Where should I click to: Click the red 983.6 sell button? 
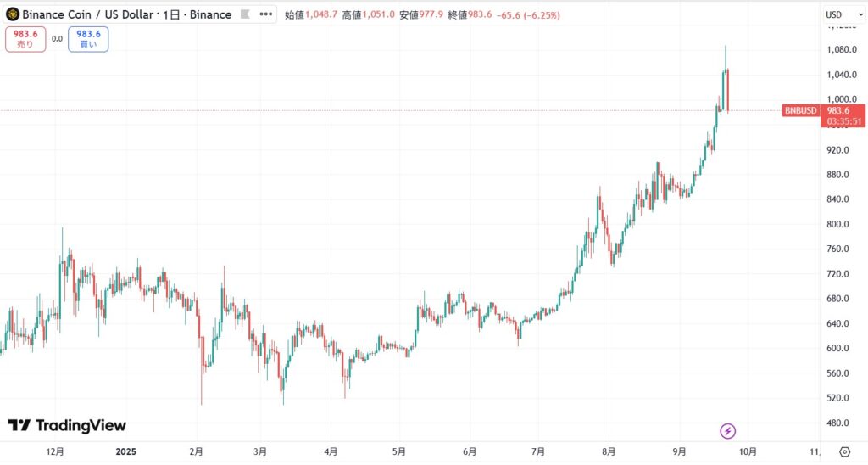tap(25, 38)
